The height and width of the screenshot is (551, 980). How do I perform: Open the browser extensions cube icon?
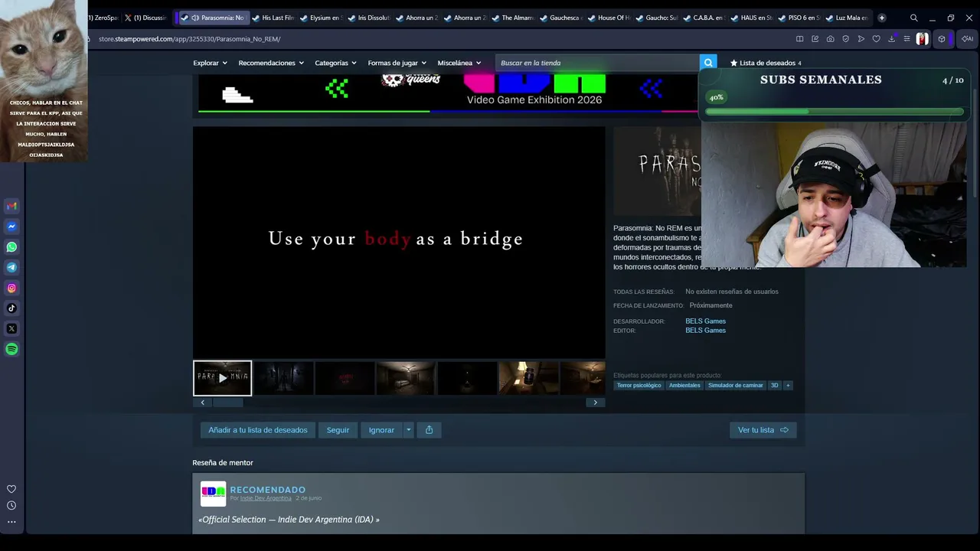click(942, 39)
